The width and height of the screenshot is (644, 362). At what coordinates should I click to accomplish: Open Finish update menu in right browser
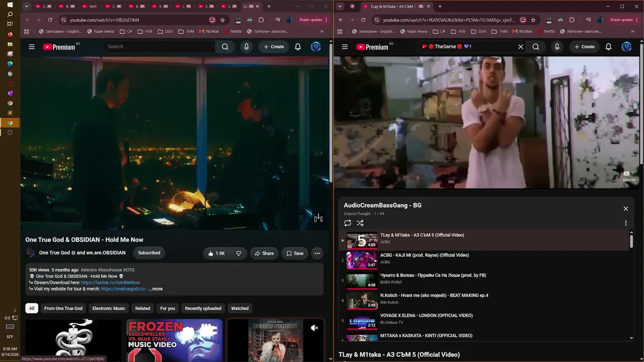pyautogui.click(x=624, y=20)
